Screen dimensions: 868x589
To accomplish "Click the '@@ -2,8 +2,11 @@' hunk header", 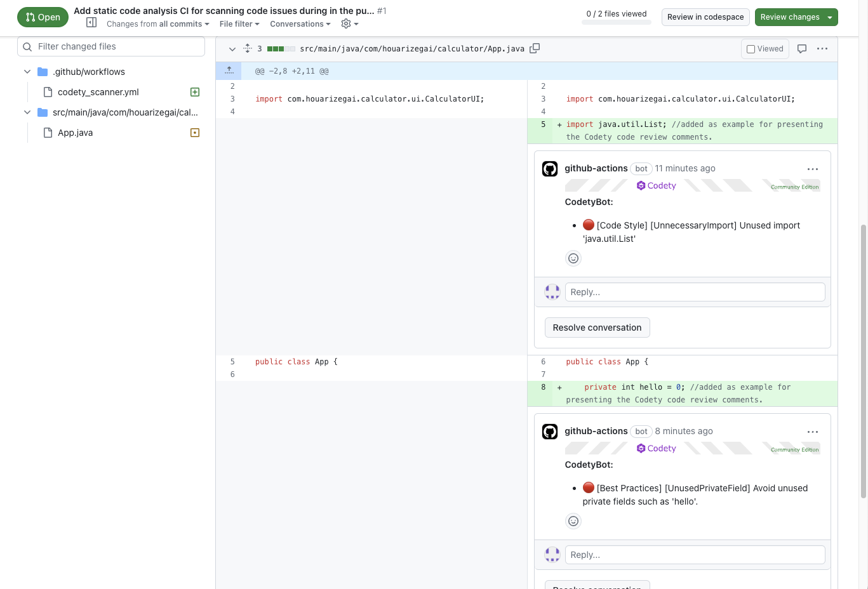I will [291, 71].
